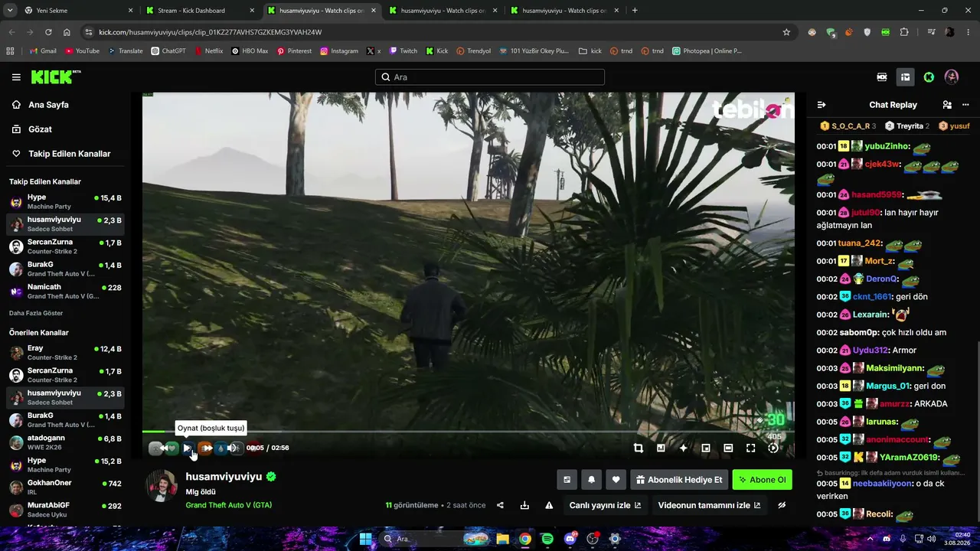This screenshot has width=980, height=551.
Task: Click username cknt_1661 in chat
Action: click(873, 297)
